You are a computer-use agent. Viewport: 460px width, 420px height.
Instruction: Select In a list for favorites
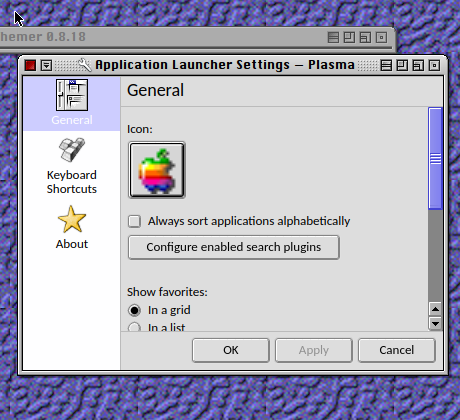[134, 327]
